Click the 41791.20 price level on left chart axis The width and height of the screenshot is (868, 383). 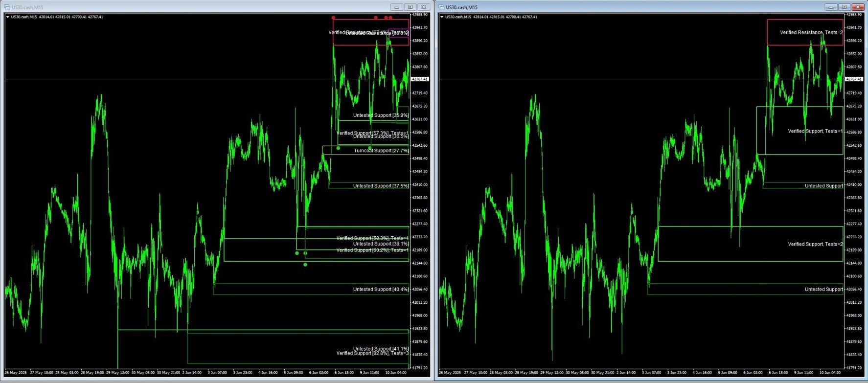point(420,368)
